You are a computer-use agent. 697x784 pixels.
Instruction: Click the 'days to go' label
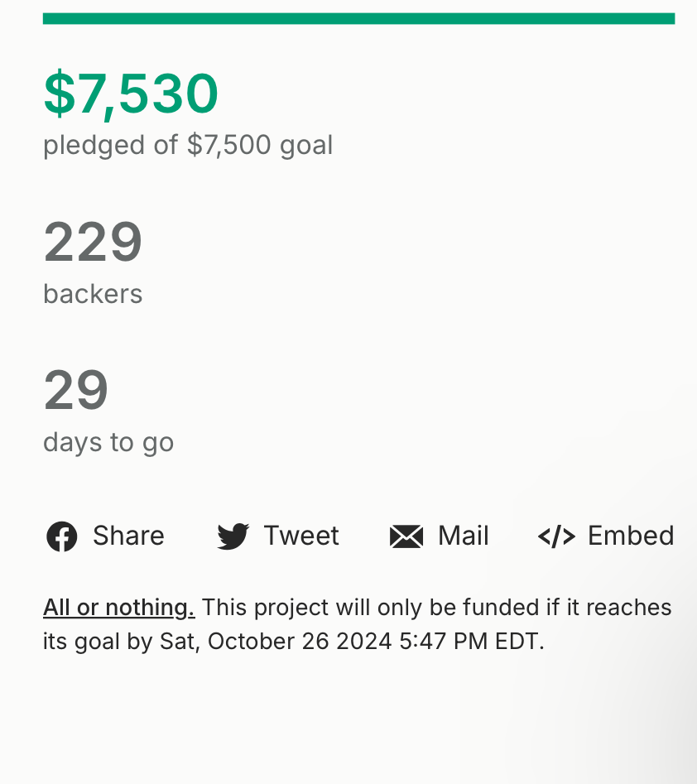108,442
